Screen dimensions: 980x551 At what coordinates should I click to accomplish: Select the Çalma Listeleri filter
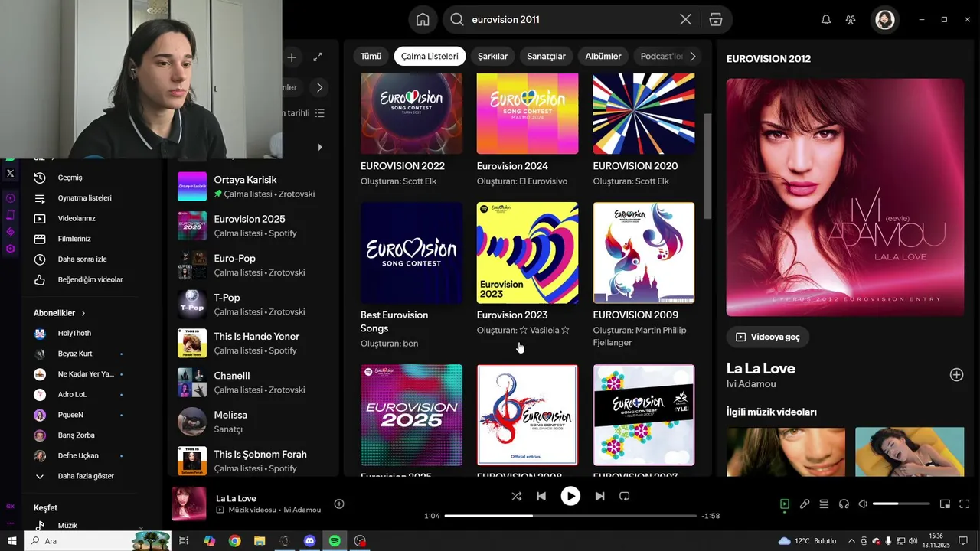430,57
